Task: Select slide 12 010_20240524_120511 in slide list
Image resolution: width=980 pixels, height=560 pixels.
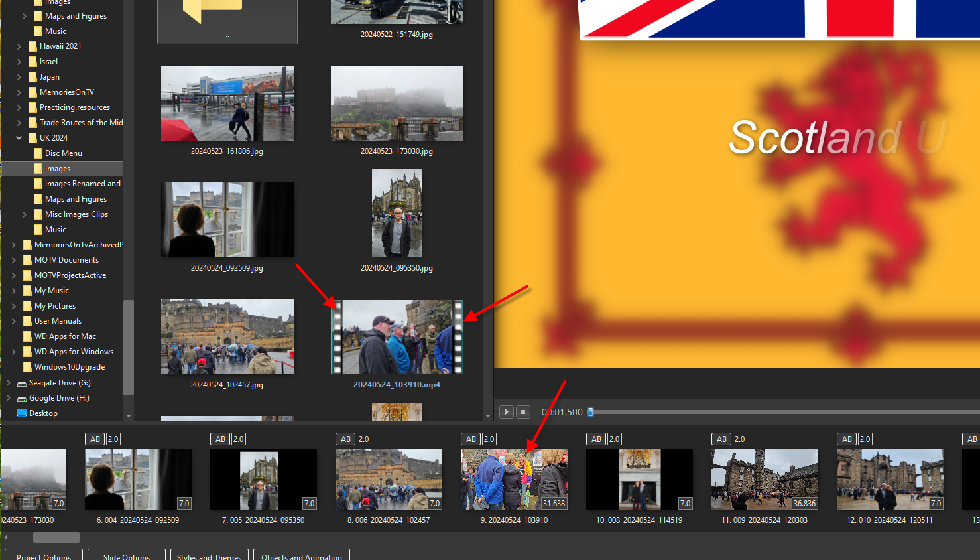Action: tap(890, 479)
